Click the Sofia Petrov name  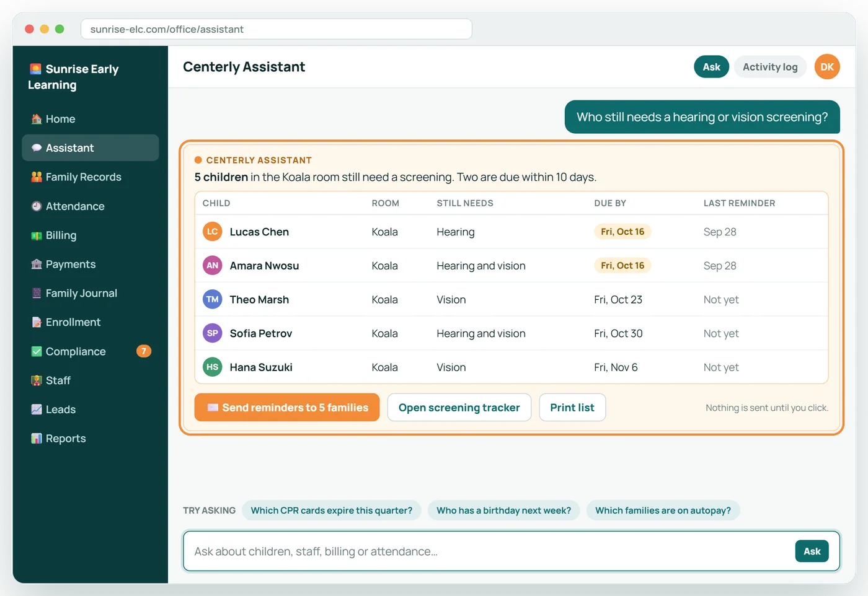click(261, 333)
